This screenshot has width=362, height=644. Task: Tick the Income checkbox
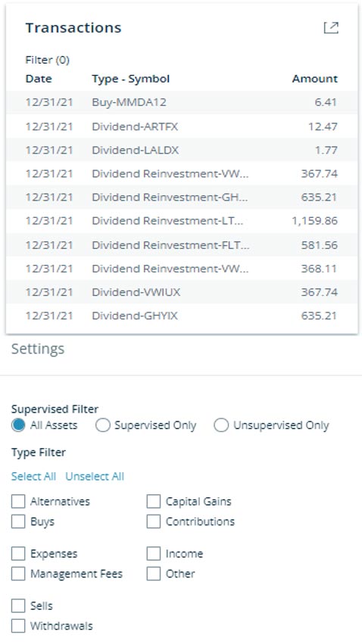point(153,554)
